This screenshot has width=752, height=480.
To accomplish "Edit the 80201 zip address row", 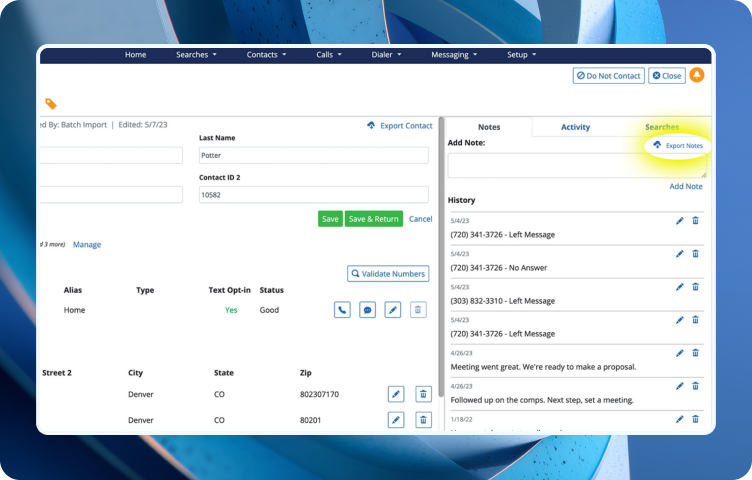I will coord(396,420).
